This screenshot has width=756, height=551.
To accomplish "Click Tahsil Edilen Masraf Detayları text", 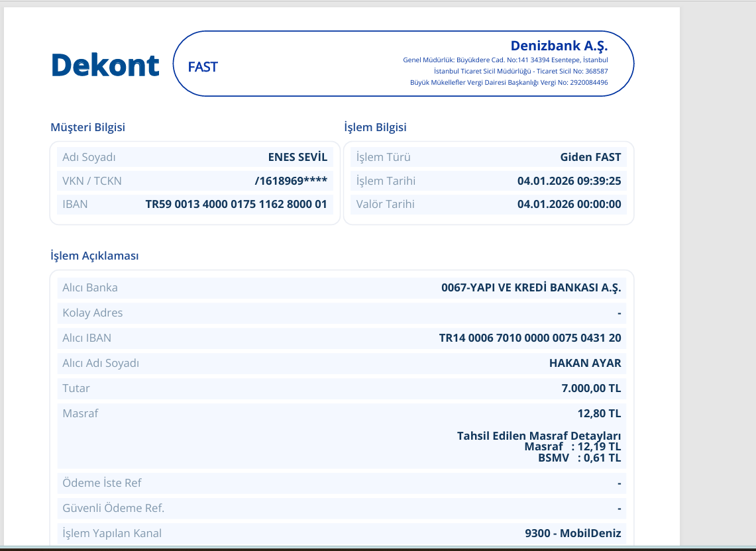I will pyautogui.click(x=539, y=436).
